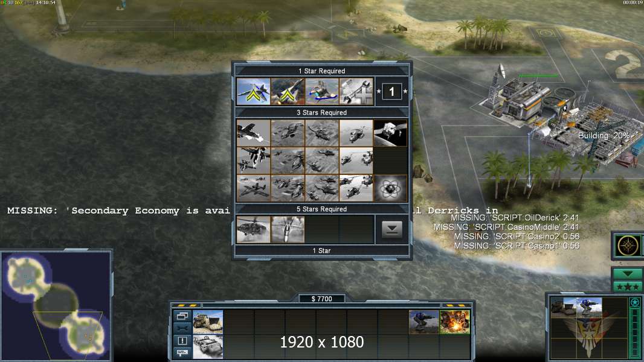Viewport: 644px width, 362px height.
Task: Click the overlapping windows command bar button
Action: point(182,316)
